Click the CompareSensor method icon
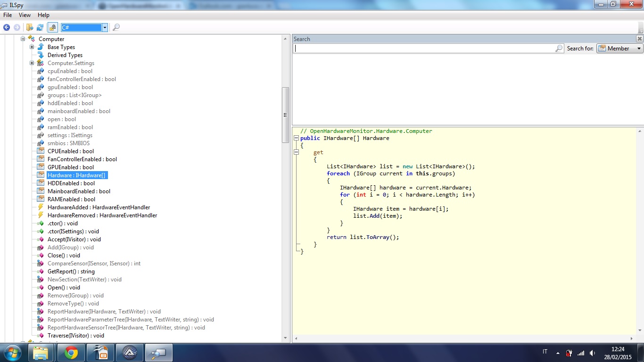The image size is (644, 362). [41, 263]
